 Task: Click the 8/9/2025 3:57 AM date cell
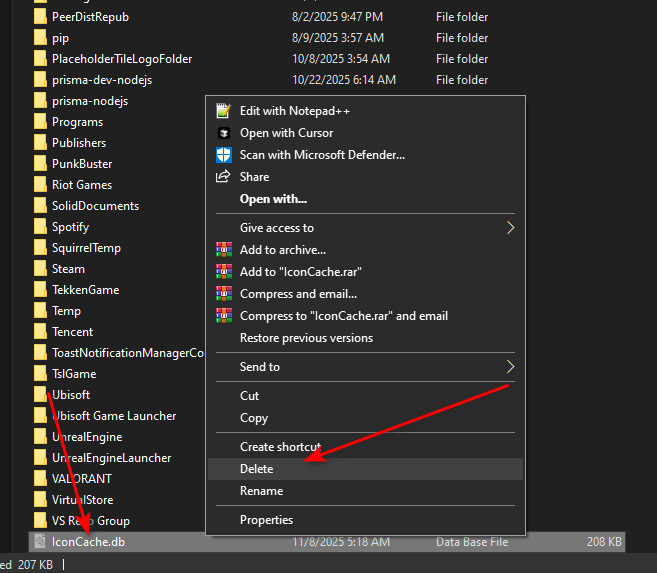point(338,38)
